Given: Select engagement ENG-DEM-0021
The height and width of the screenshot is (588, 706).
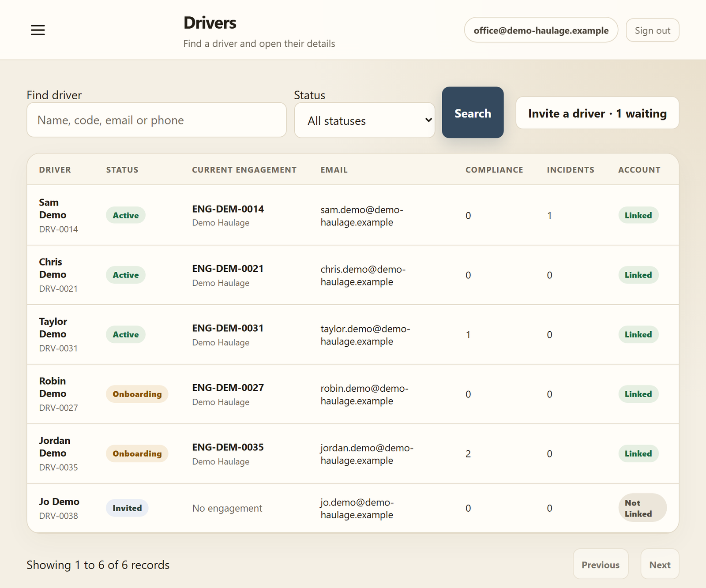Looking at the screenshot, I should tap(228, 269).
